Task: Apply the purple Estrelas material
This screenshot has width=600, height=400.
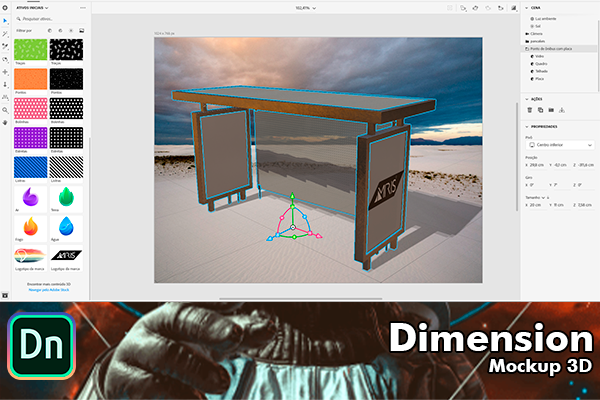Action: click(31, 138)
